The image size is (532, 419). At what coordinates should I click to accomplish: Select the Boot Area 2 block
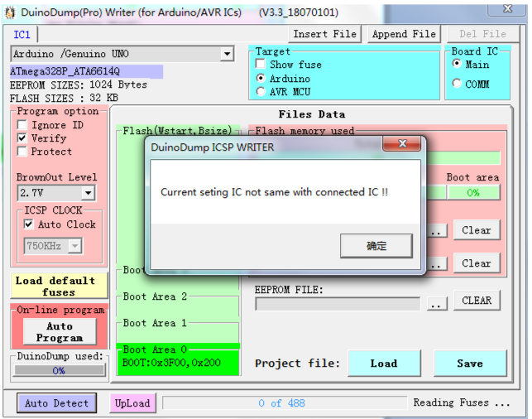(x=178, y=303)
